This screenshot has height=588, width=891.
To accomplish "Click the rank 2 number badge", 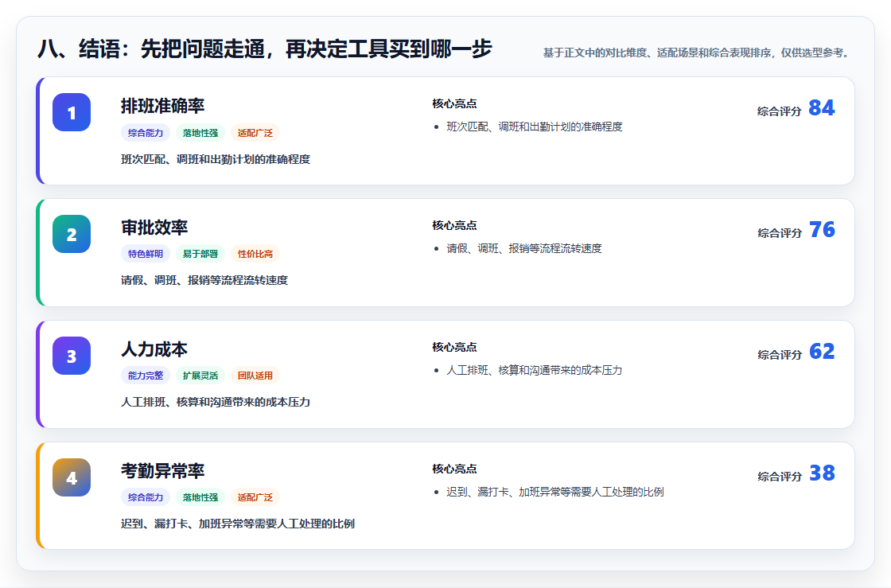I will [x=72, y=234].
